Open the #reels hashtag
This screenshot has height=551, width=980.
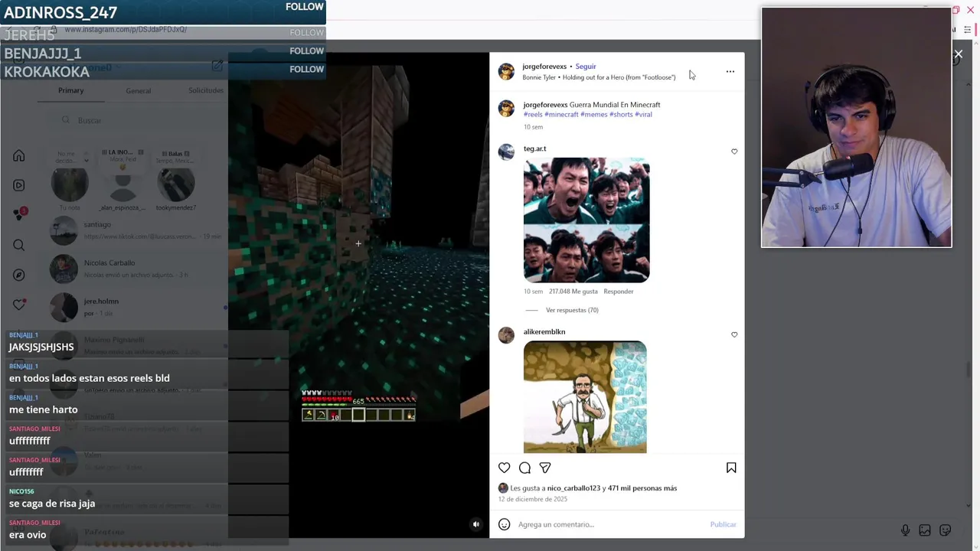coord(533,115)
